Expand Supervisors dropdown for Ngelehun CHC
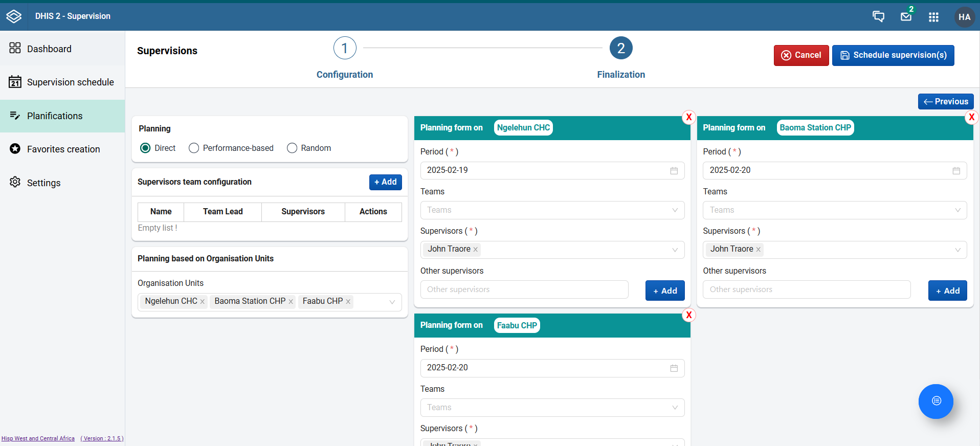 675,250
